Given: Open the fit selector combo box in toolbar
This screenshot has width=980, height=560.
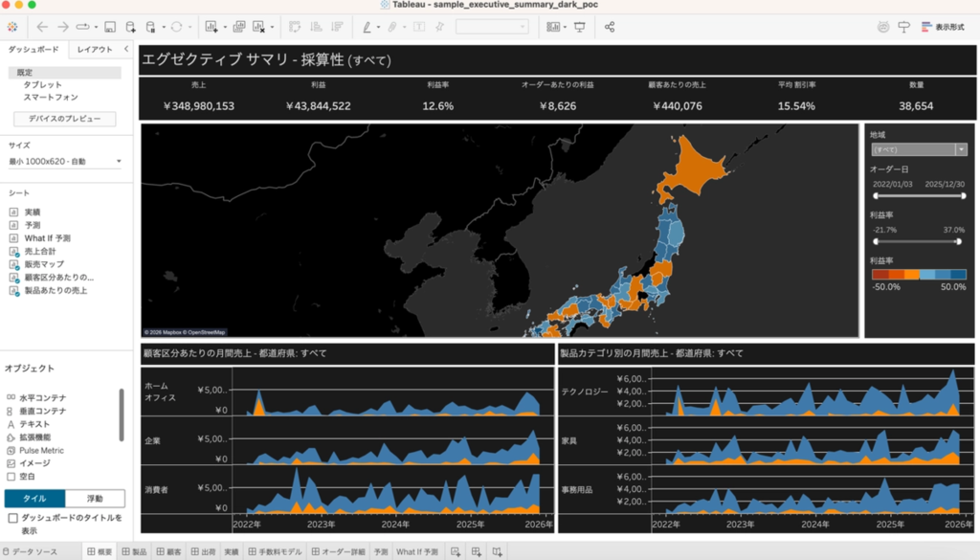Looking at the screenshot, I should pyautogui.click(x=492, y=27).
